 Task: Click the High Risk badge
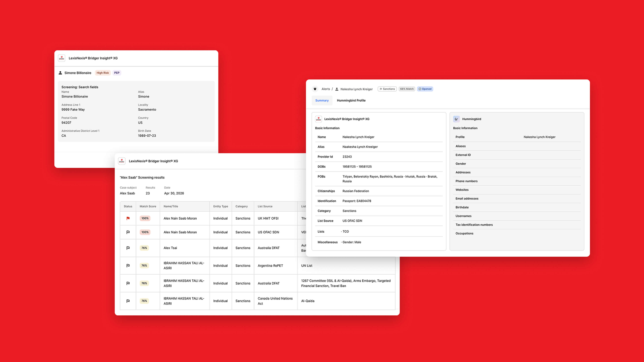point(103,73)
